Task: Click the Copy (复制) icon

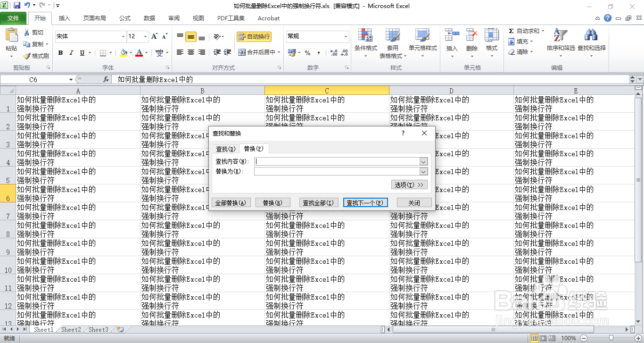Action: 26,44
